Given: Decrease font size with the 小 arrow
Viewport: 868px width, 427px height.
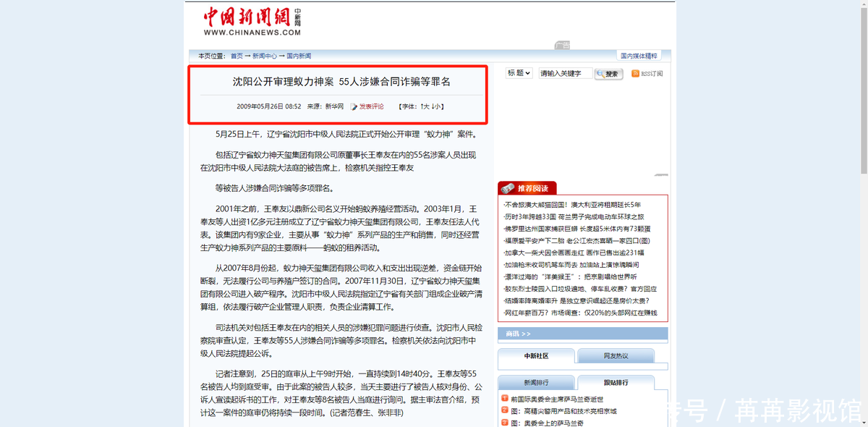Looking at the screenshot, I should pos(435,106).
